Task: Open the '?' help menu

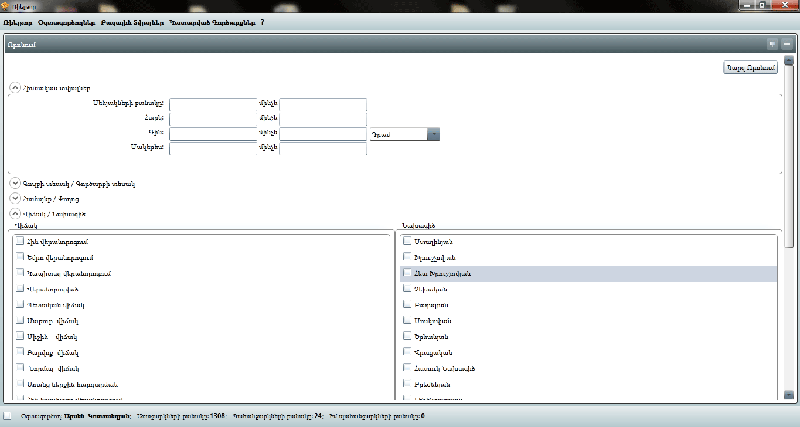Action: [262, 22]
